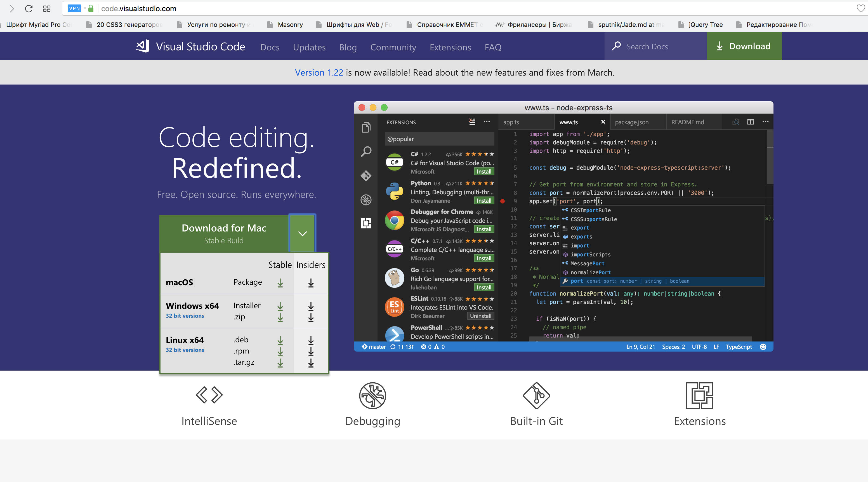This screenshot has height=482, width=868.
Task: Open the Masonry bookmark
Action: 285,25
